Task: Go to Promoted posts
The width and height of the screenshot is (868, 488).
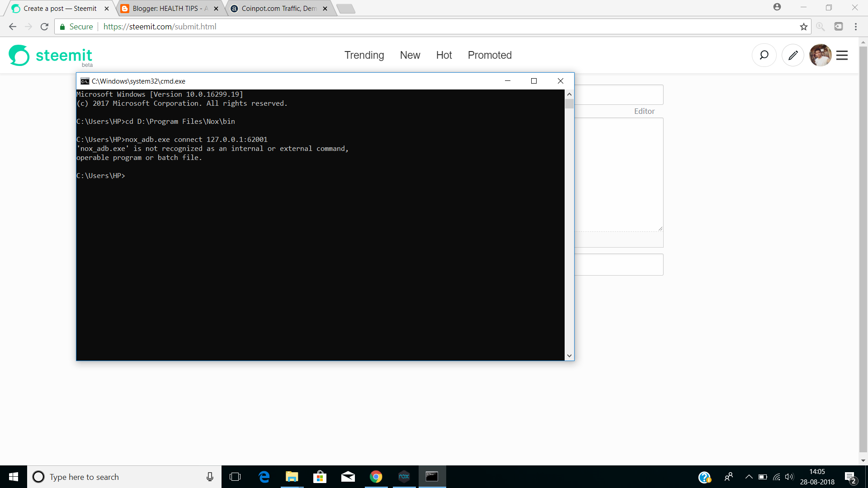Action: tap(490, 55)
